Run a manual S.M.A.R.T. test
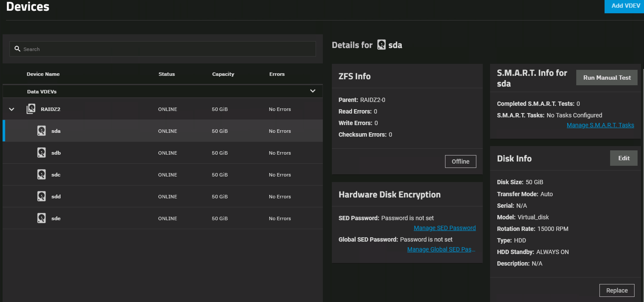644x302 pixels. pyautogui.click(x=606, y=78)
